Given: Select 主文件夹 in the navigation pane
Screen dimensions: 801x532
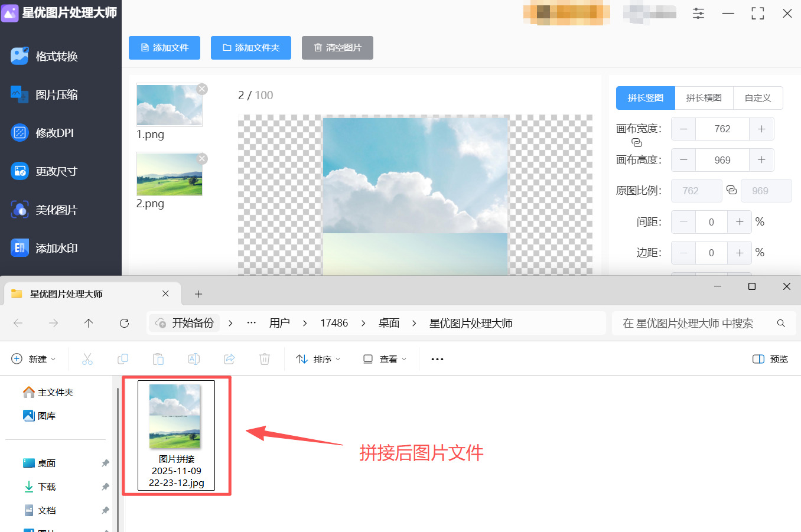Looking at the screenshot, I should 48,392.
